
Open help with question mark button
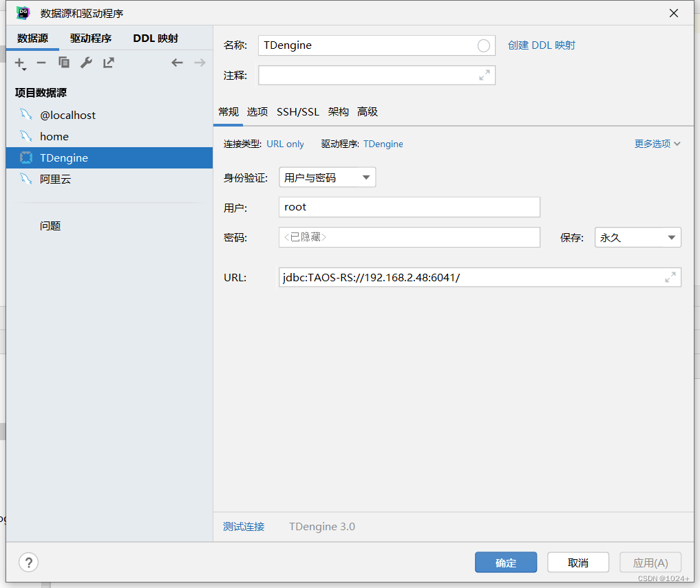(x=29, y=563)
